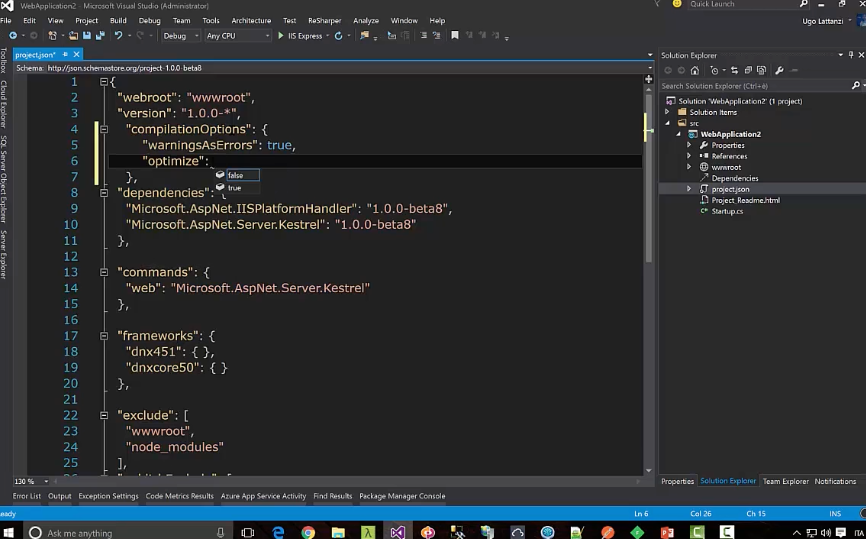Collapse the commands block in the editor

tap(104, 272)
